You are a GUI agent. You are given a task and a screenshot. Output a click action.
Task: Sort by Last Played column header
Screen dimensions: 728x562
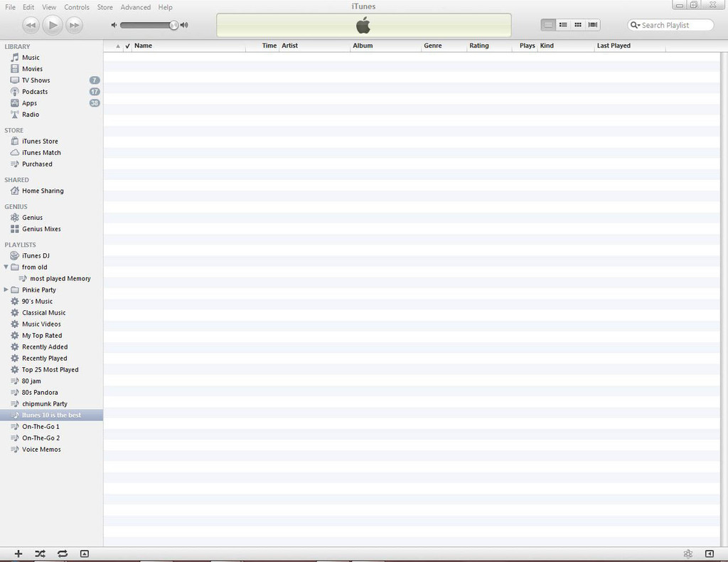630,46
